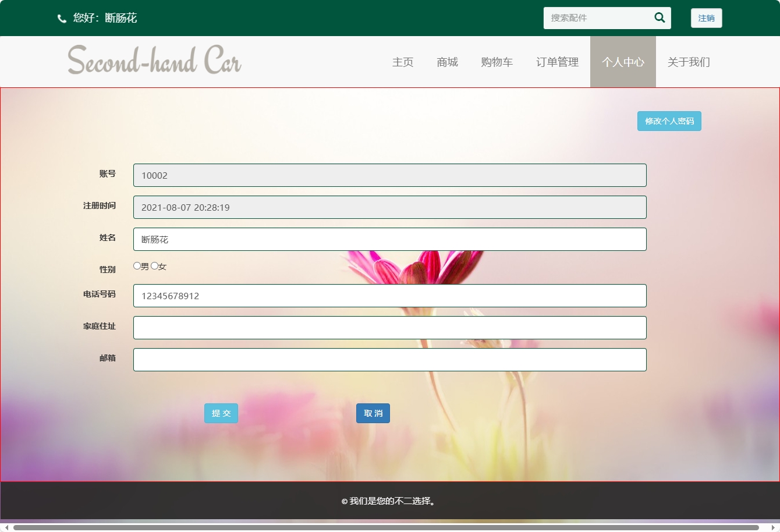Image resolution: width=780 pixels, height=532 pixels.
Task: Select the 男 gender radio button
Action: [137, 266]
